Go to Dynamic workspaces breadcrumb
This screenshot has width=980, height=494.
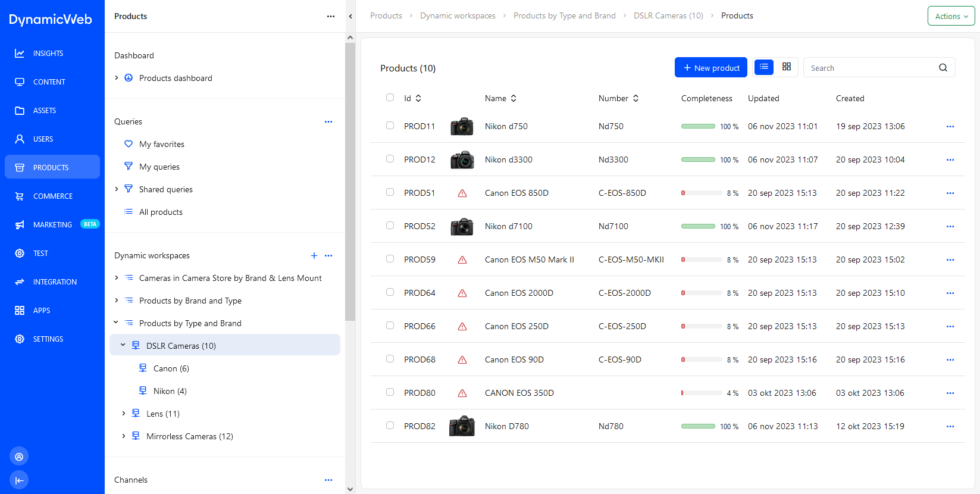(x=458, y=16)
